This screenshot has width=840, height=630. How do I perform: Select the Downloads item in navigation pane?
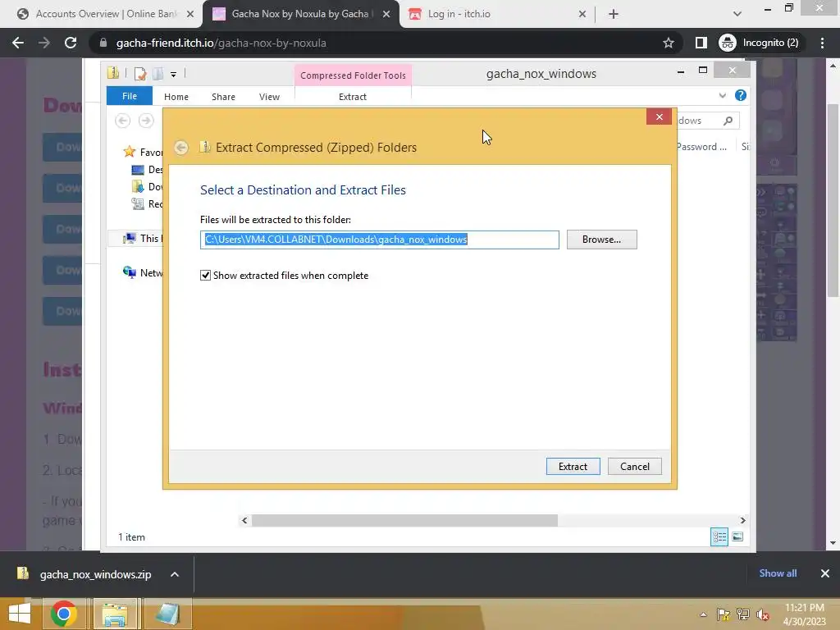[147, 187]
